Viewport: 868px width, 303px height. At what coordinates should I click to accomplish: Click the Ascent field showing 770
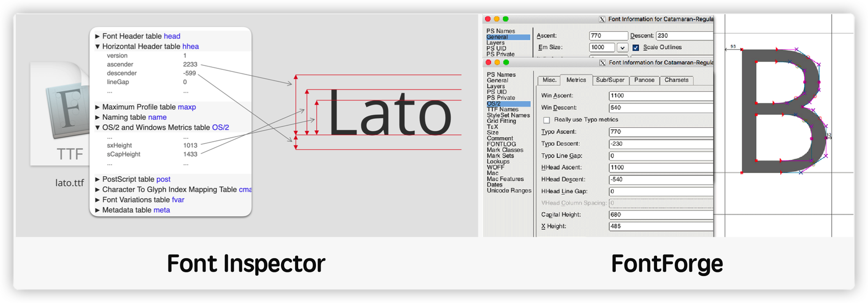608,36
